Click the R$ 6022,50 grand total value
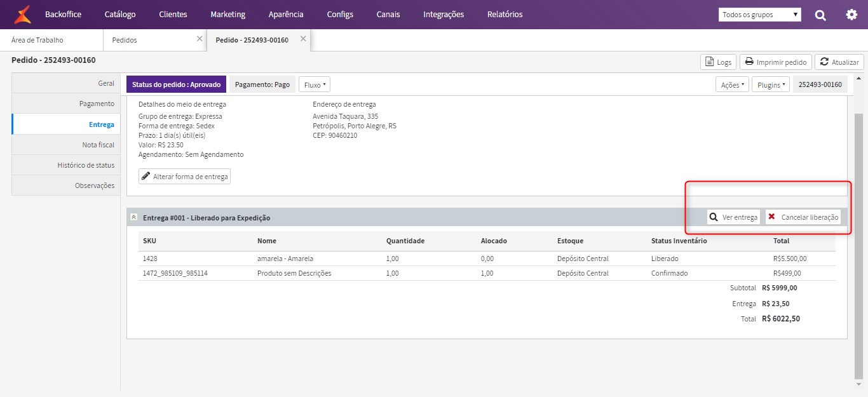The image size is (868, 397). pyautogui.click(x=781, y=319)
